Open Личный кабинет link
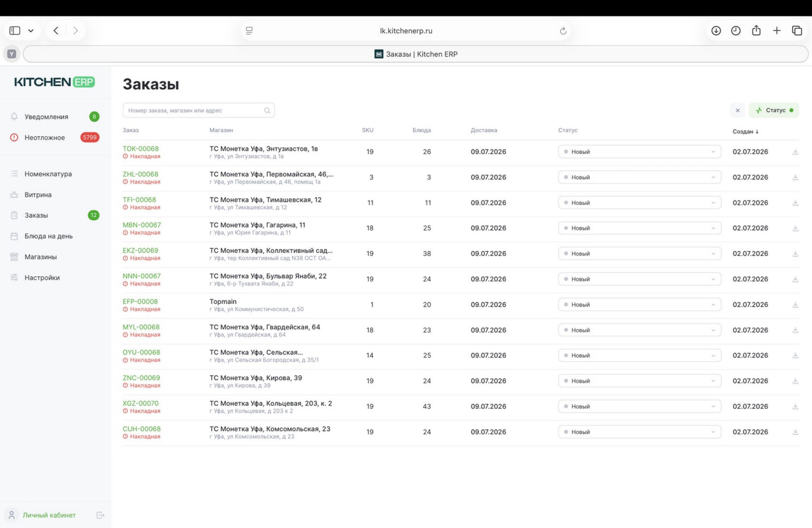 point(49,515)
